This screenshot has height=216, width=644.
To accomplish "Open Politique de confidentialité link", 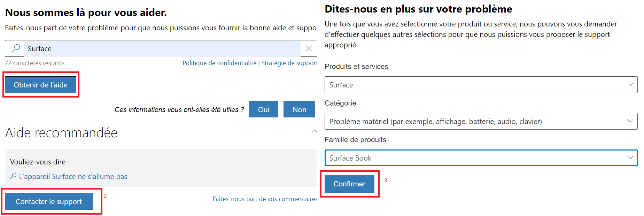I will (219, 63).
